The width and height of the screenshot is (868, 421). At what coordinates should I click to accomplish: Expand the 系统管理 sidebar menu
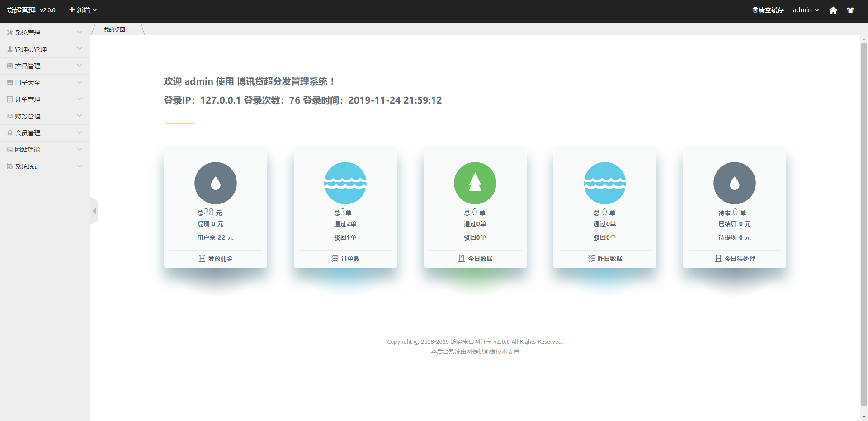pyautogui.click(x=45, y=33)
